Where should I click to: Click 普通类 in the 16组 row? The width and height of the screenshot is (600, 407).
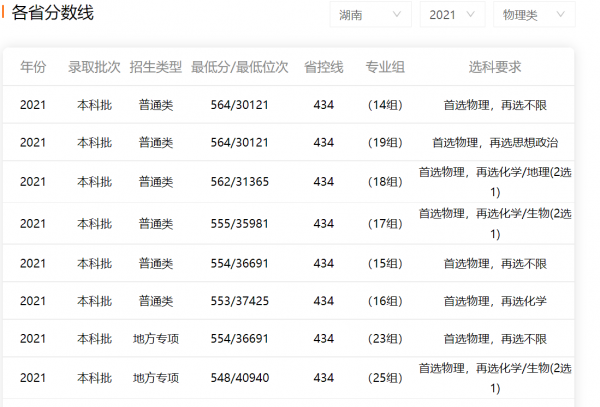155,301
